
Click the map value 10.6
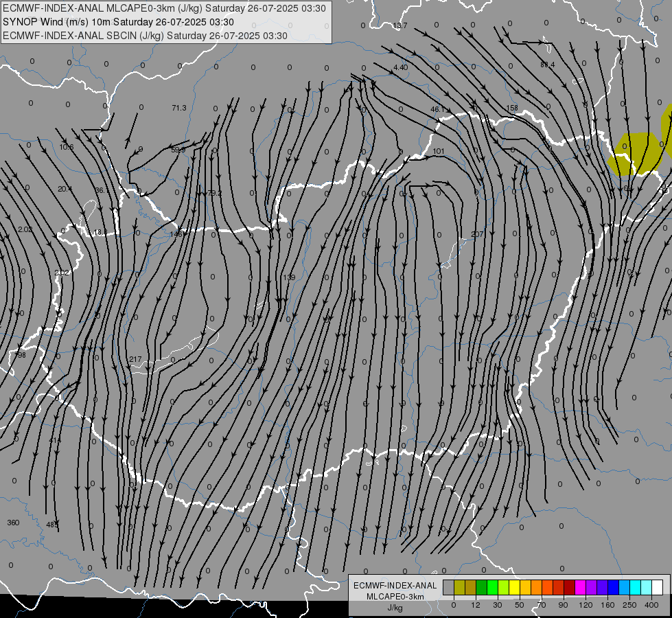[x=67, y=147]
